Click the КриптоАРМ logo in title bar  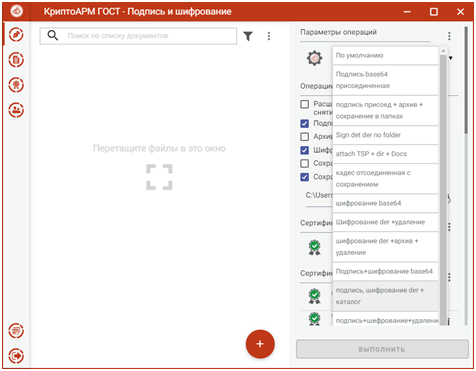[x=17, y=11]
